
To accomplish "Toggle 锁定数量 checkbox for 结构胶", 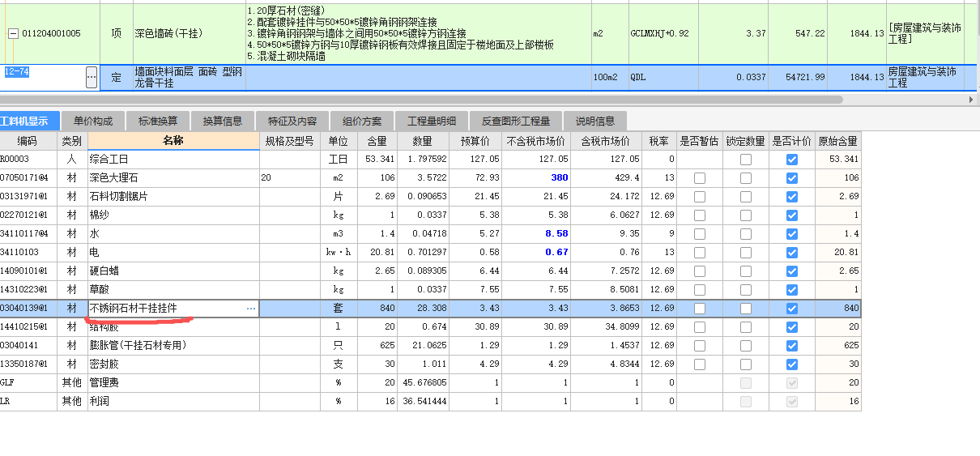I will [745, 327].
